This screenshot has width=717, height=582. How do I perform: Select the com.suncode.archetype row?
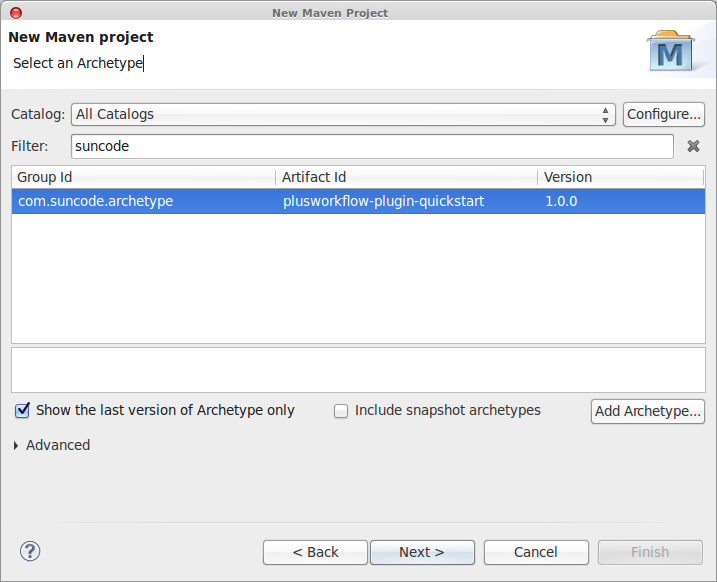coord(96,201)
